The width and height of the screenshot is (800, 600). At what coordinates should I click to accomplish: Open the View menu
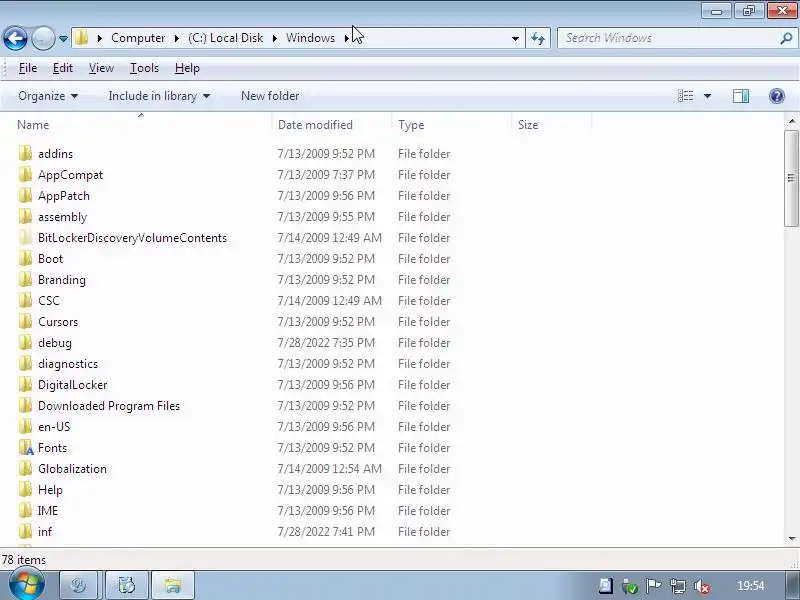coord(101,68)
